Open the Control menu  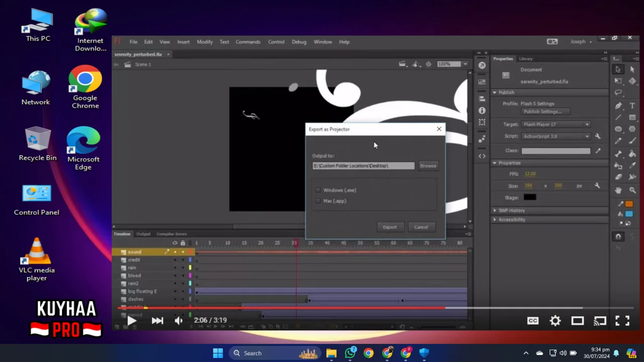(276, 42)
